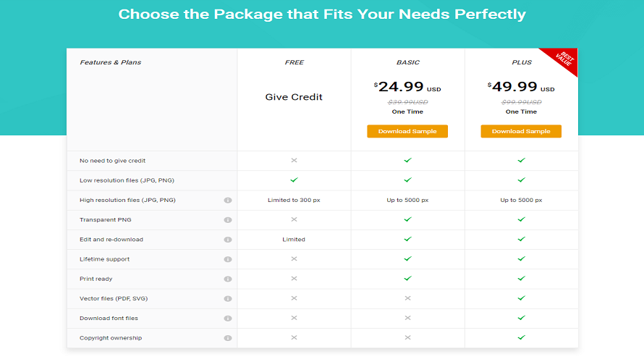Select the PLUS plan column header

pyautogui.click(x=521, y=62)
